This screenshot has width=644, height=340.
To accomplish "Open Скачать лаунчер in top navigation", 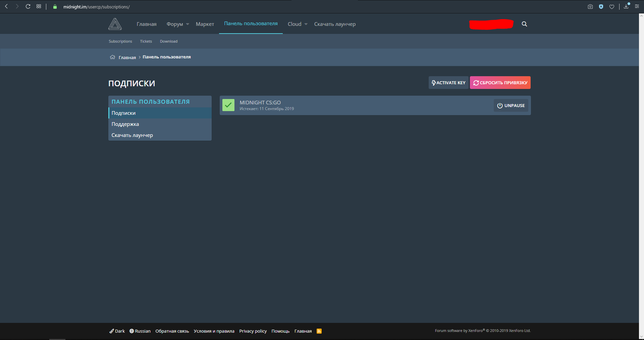I will [335, 24].
